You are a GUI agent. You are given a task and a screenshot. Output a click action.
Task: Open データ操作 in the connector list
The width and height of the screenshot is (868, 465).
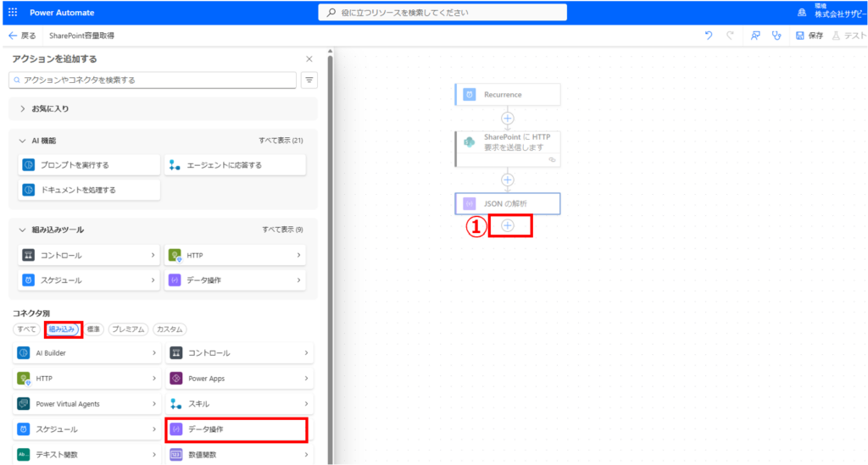[236, 429]
